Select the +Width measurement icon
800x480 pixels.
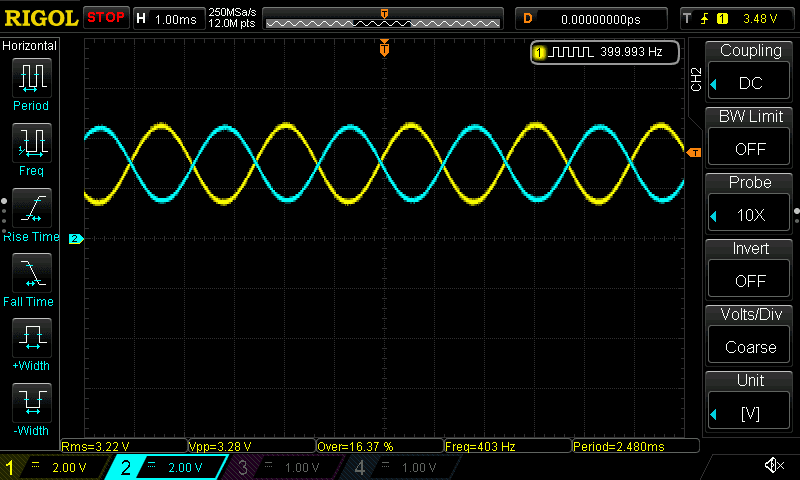(31, 339)
